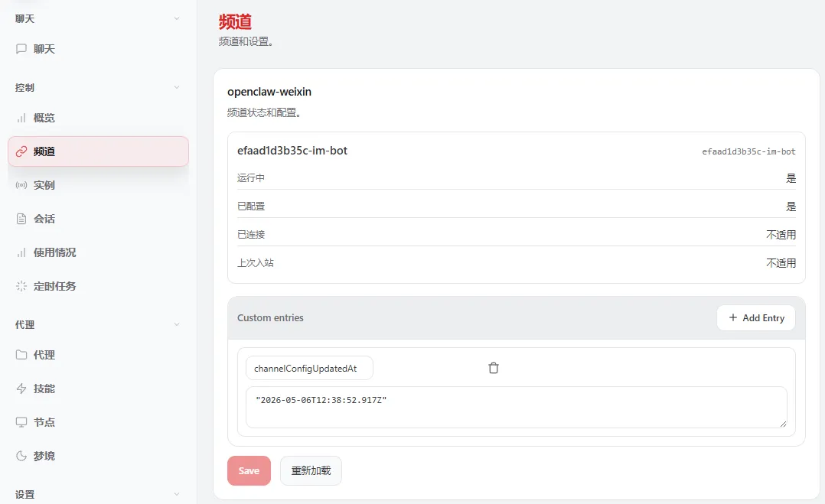The image size is (825, 504).
Task: Select the 频道 link icon
Action: tap(21, 151)
